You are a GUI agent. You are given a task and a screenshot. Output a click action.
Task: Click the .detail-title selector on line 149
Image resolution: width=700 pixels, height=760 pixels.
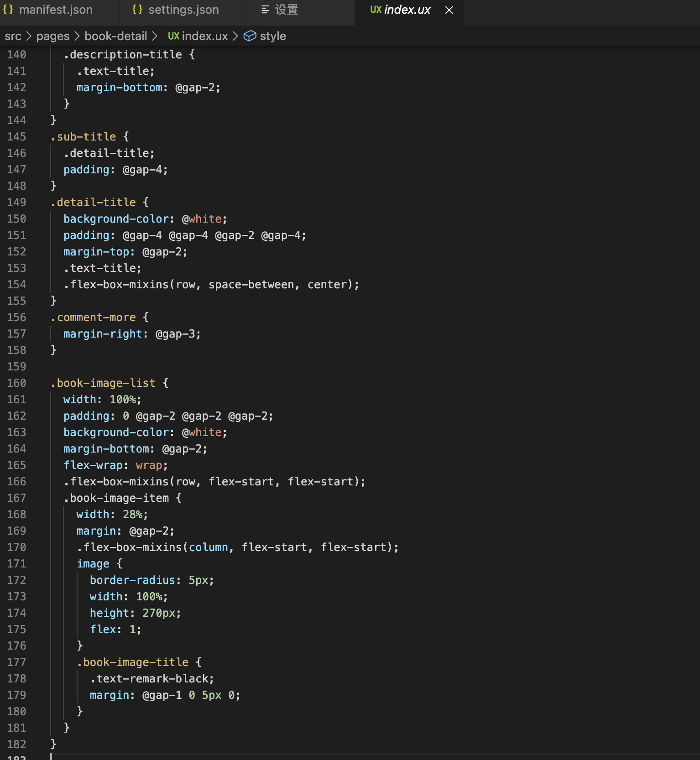(93, 203)
